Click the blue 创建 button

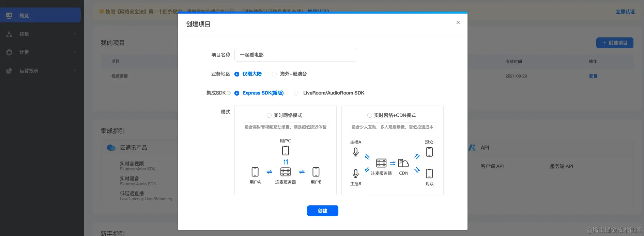[x=322, y=211]
